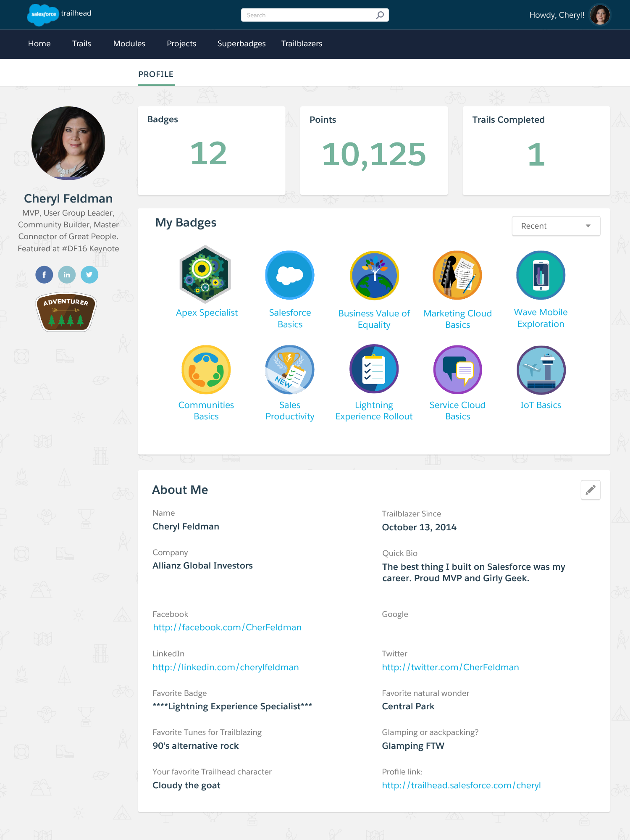
Task: Click the Apex Specialist badge icon
Action: tap(205, 274)
